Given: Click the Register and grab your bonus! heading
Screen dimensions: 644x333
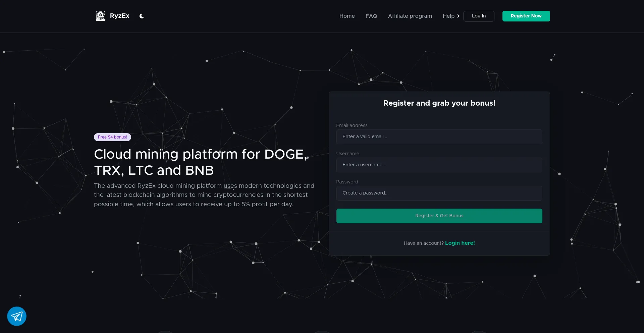Looking at the screenshot, I should [439, 103].
